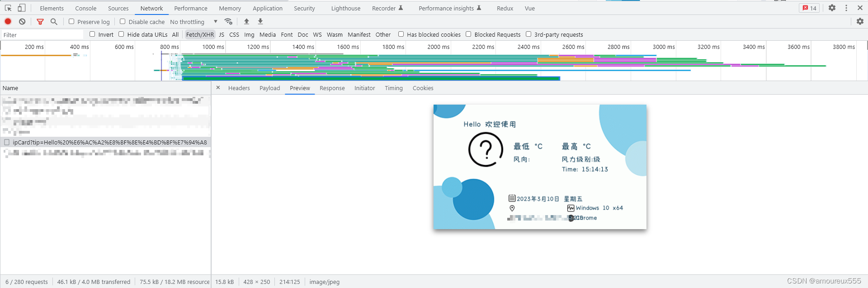Show the Payload tab
Viewport: 868px width, 288px height.
(x=270, y=88)
